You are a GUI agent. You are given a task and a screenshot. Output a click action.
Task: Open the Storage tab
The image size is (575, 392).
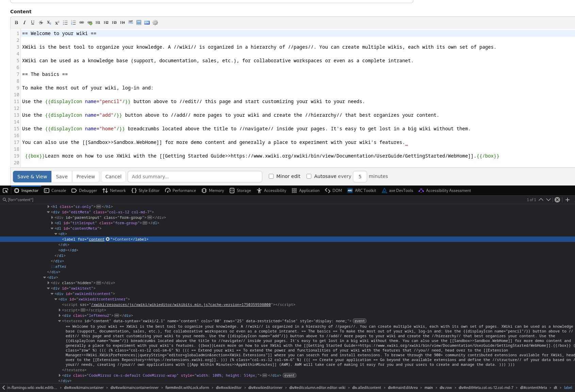pyautogui.click(x=240, y=191)
